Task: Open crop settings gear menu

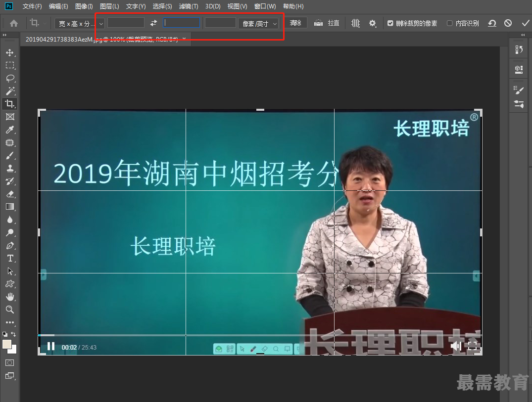Action: 373,23
